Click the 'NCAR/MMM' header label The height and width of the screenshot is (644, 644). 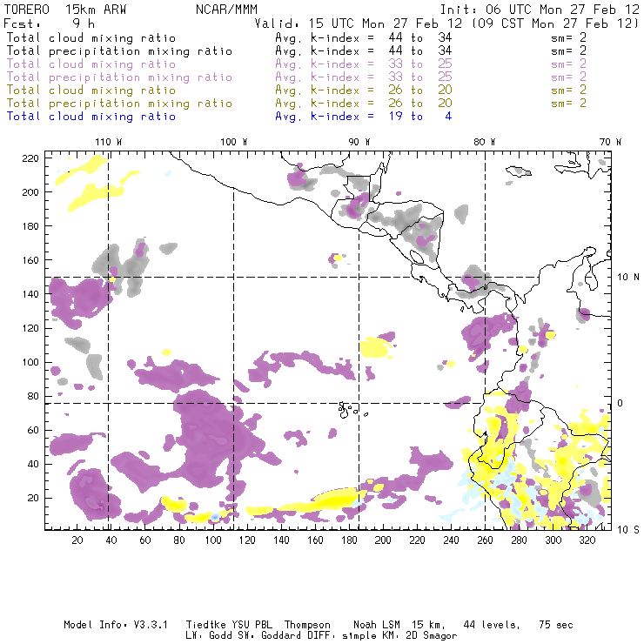(227, 10)
